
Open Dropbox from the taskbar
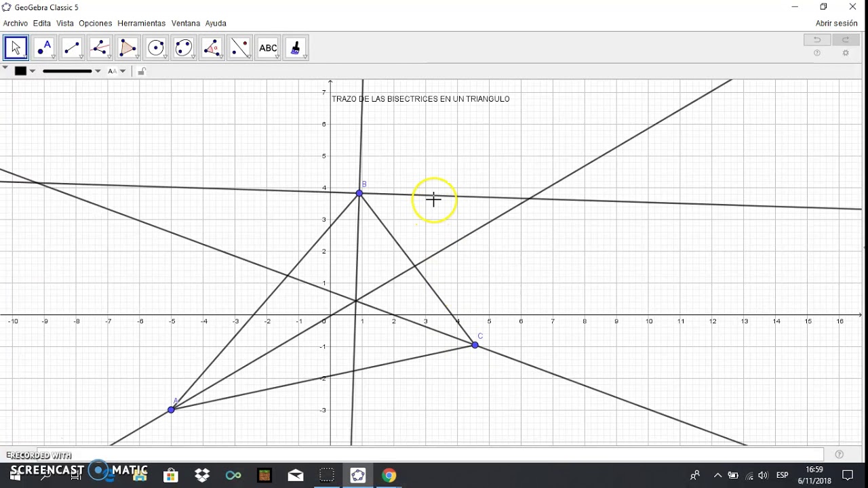point(201,475)
